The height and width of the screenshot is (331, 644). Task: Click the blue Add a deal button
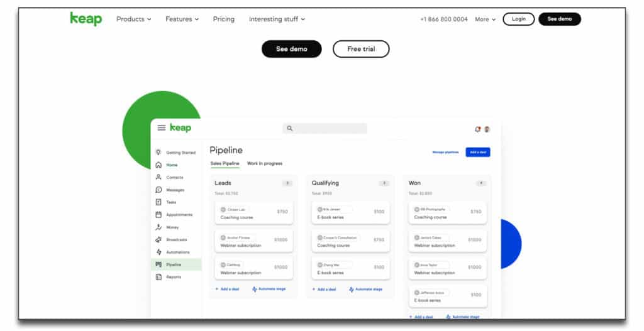coord(478,152)
